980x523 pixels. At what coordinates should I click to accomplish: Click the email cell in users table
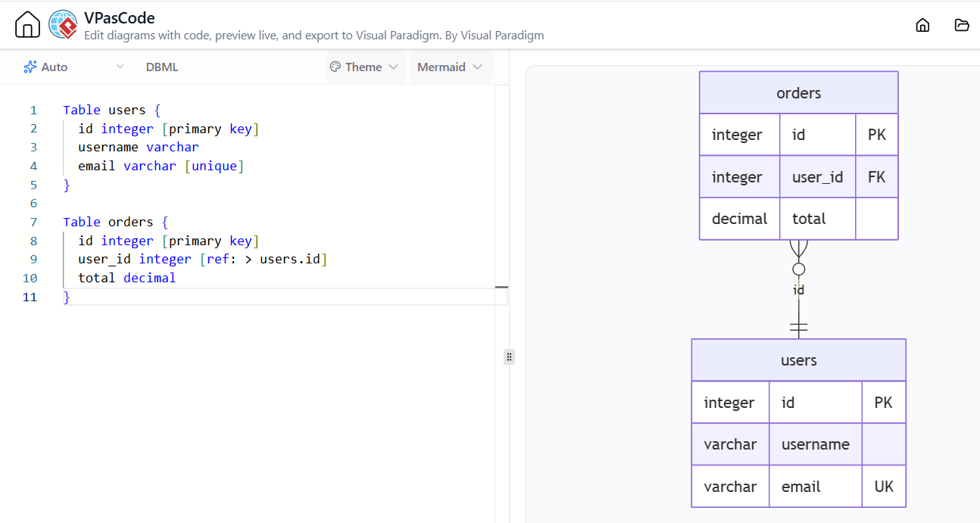click(816, 487)
